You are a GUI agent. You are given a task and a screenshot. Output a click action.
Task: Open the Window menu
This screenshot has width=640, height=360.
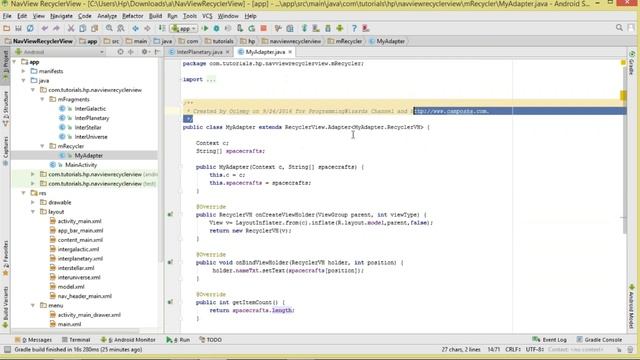228,16
